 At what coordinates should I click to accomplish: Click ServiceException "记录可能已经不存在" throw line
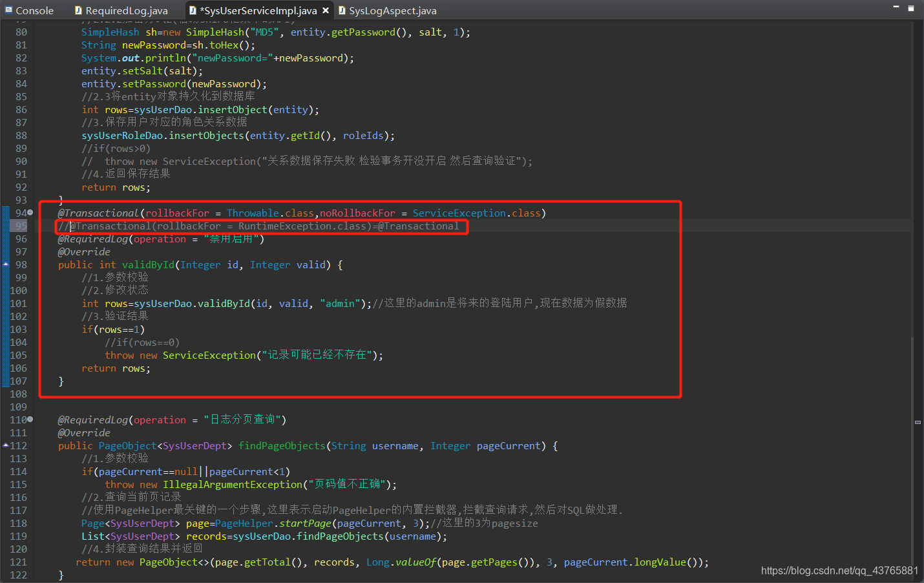coord(244,355)
